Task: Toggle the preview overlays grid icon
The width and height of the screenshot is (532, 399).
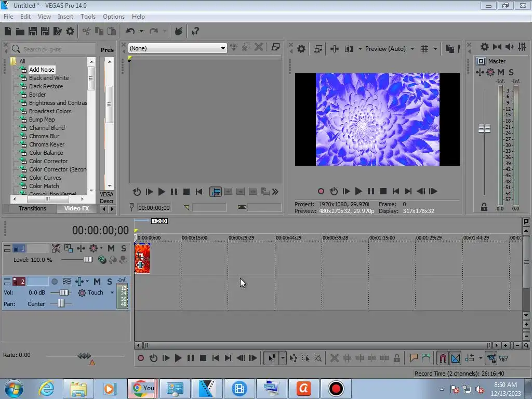Action: (x=424, y=49)
